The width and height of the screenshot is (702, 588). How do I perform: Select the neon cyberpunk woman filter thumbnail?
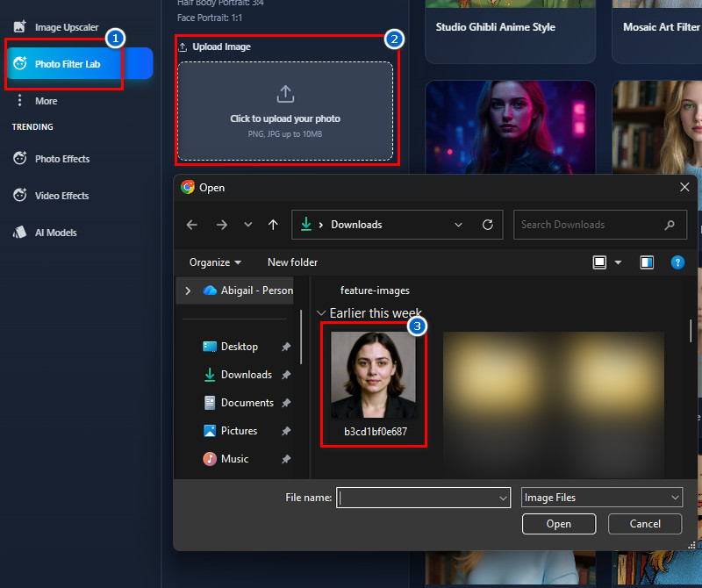pos(510,127)
